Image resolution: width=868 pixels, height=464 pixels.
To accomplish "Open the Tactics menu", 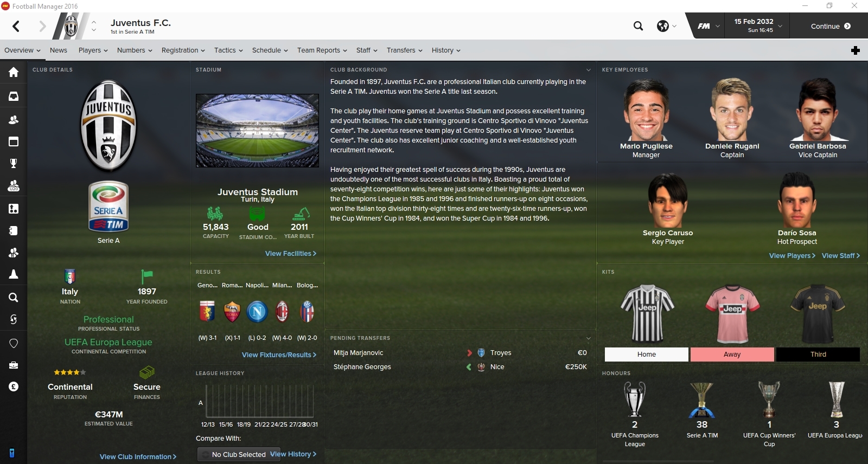I will pyautogui.click(x=228, y=50).
